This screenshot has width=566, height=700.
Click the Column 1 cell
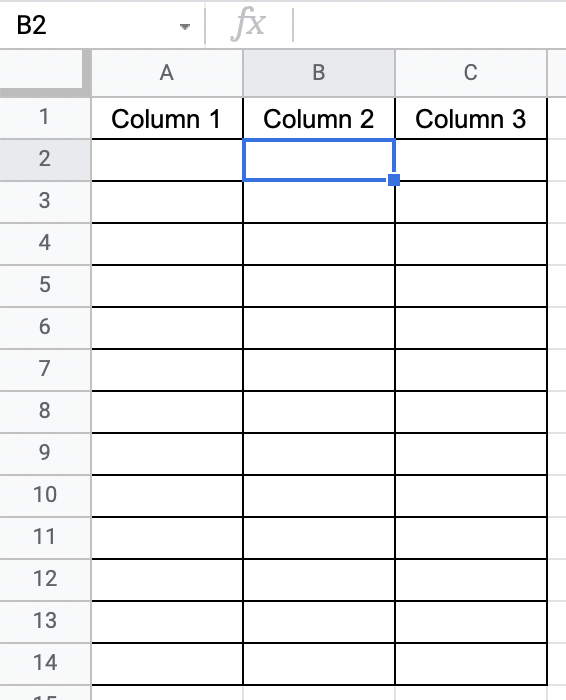167,119
